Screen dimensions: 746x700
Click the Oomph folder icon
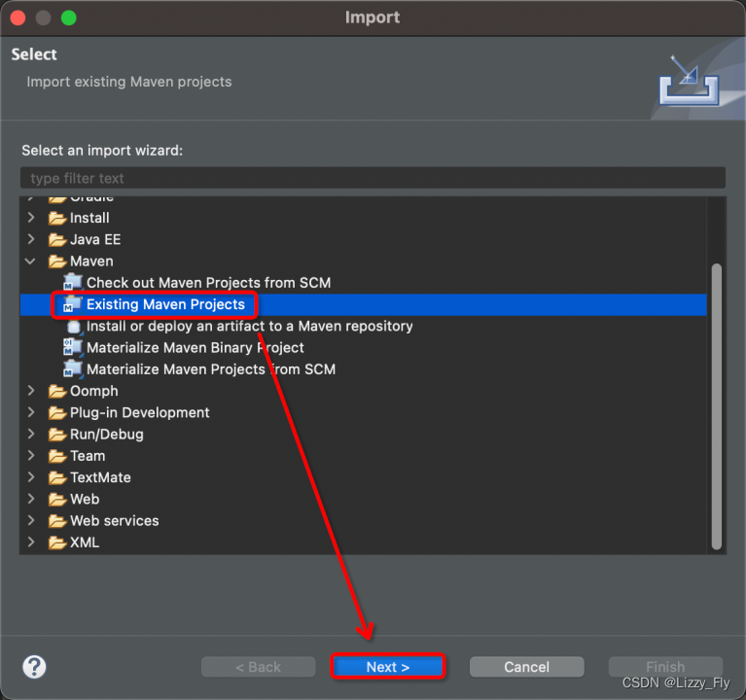tap(57, 391)
